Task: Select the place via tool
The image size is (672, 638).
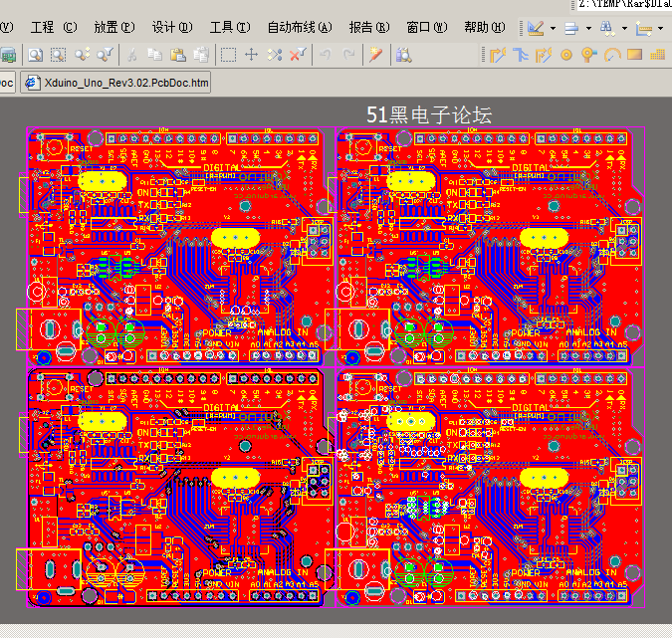Action: point(589,55)
